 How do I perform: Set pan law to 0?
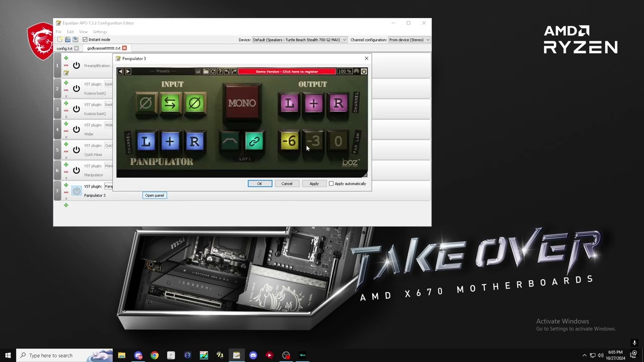(338, 142)
